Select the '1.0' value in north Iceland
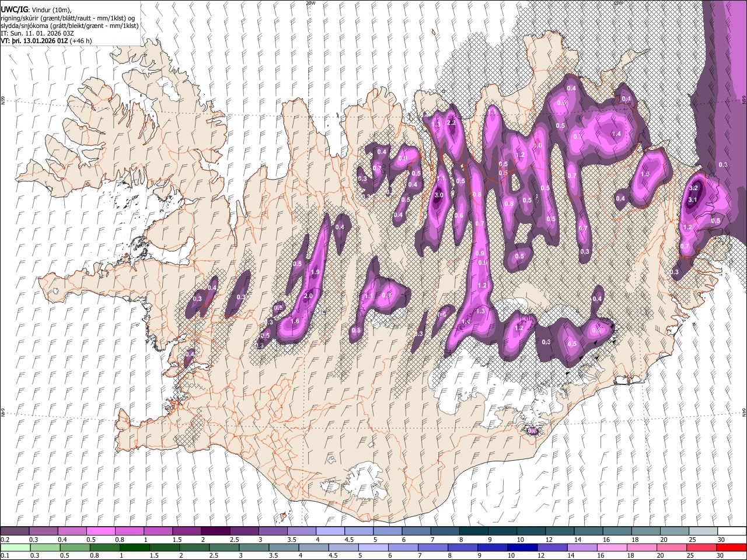The height and width of the screenshot is (560, 747). point(537,145)
